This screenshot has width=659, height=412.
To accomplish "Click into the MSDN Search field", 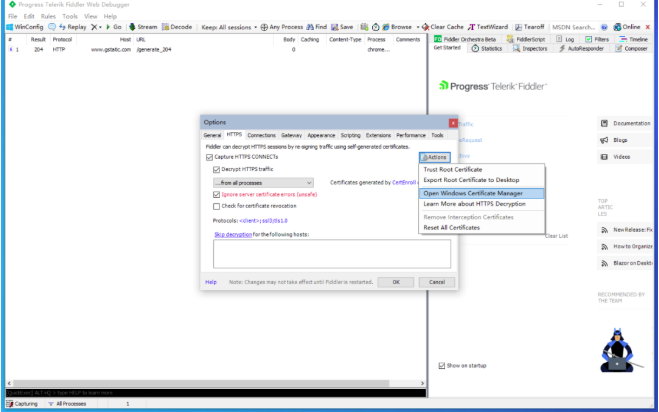I will tap(574, 27).
